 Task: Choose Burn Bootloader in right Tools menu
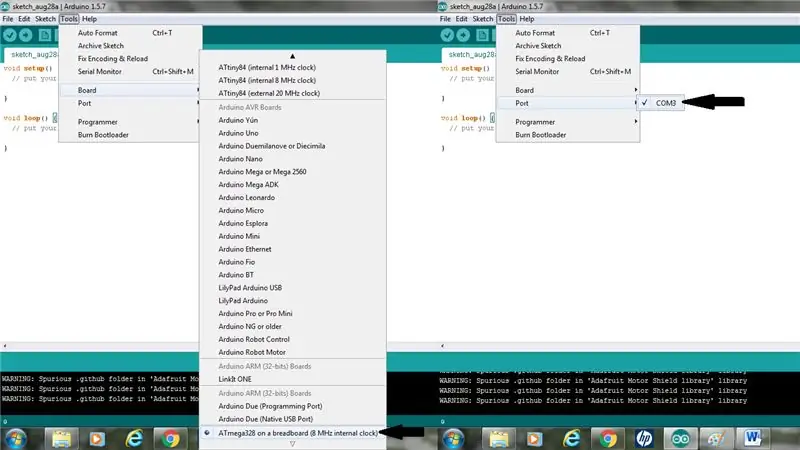point(567,135)
